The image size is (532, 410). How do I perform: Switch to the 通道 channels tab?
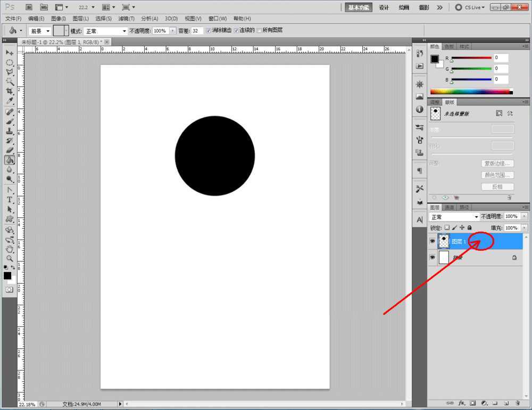point(450,207)
